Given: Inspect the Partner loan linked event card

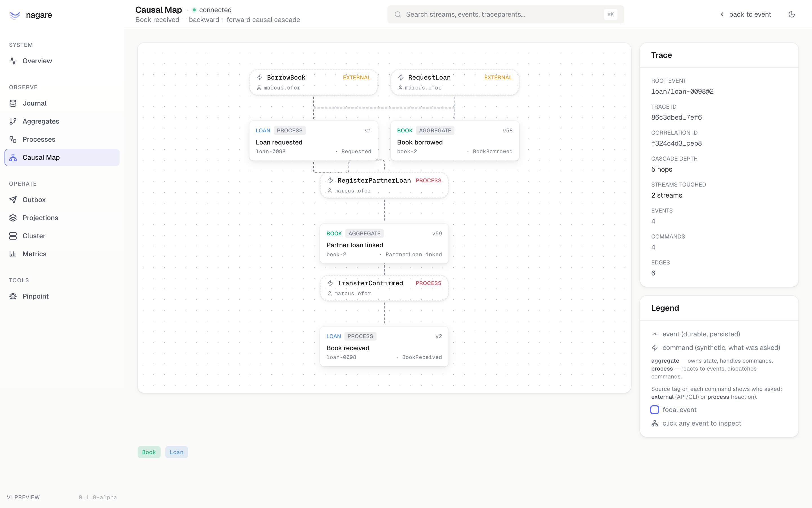Looking at the screenshot, I should tap(384, 244).
